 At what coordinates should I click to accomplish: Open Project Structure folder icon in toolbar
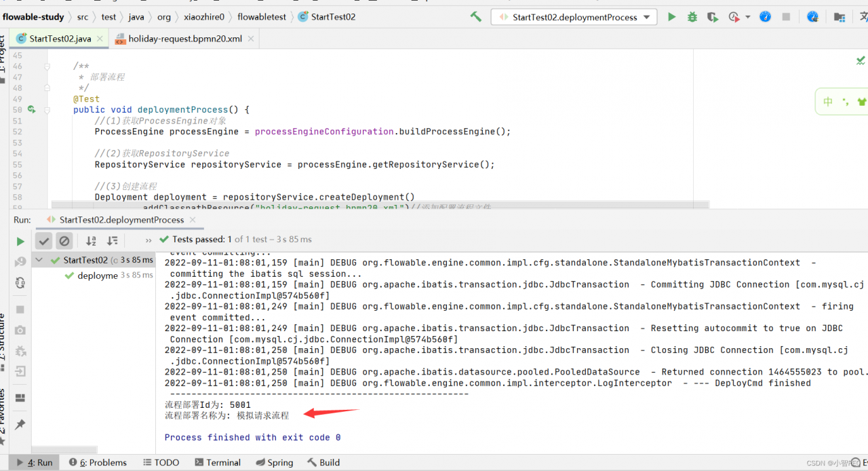click(x=840, y=17)
